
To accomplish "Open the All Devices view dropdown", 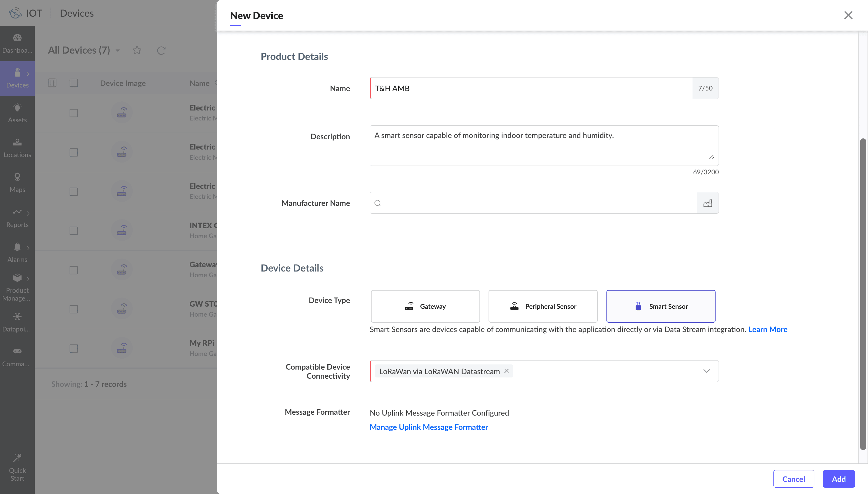I will click(x=118, y=51).
